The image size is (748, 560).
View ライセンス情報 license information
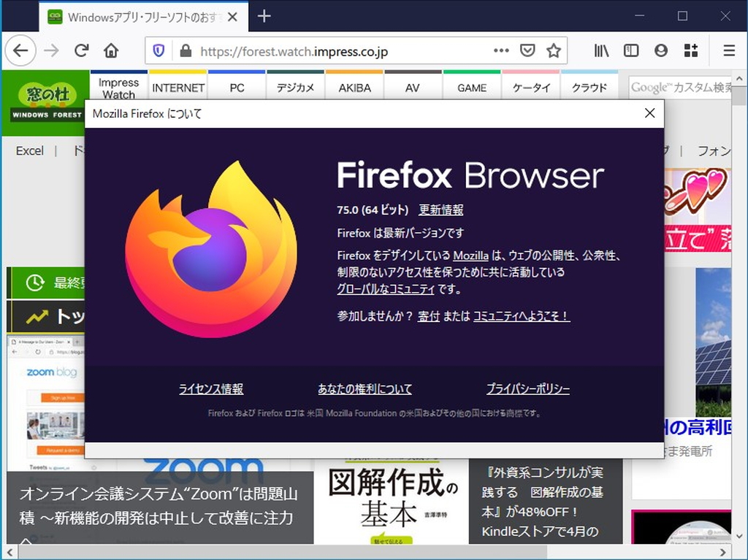210,389
